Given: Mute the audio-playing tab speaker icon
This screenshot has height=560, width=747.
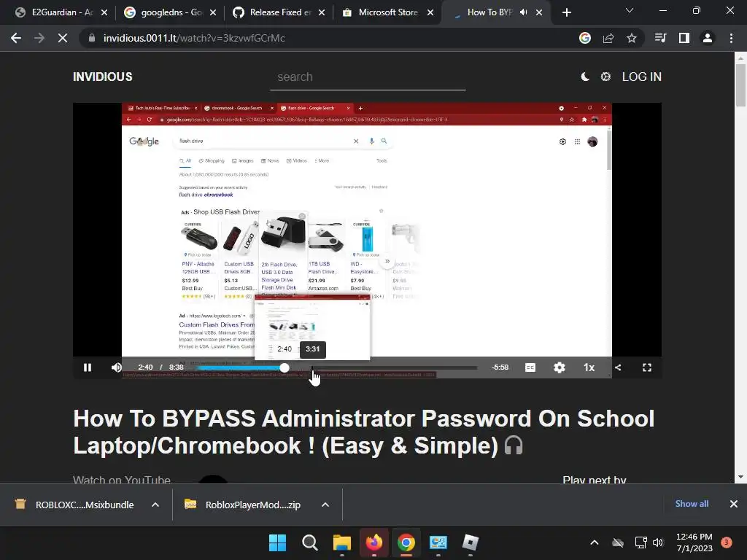Looking at the screenshot, I should 523,12.
